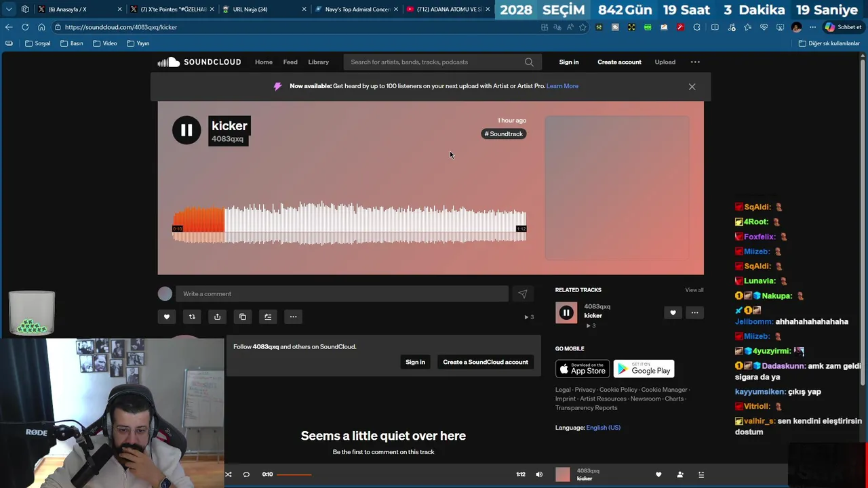Copy the track link
This screenshot has width=868, height=488.
pyautogui.click(x=243, y=317)
